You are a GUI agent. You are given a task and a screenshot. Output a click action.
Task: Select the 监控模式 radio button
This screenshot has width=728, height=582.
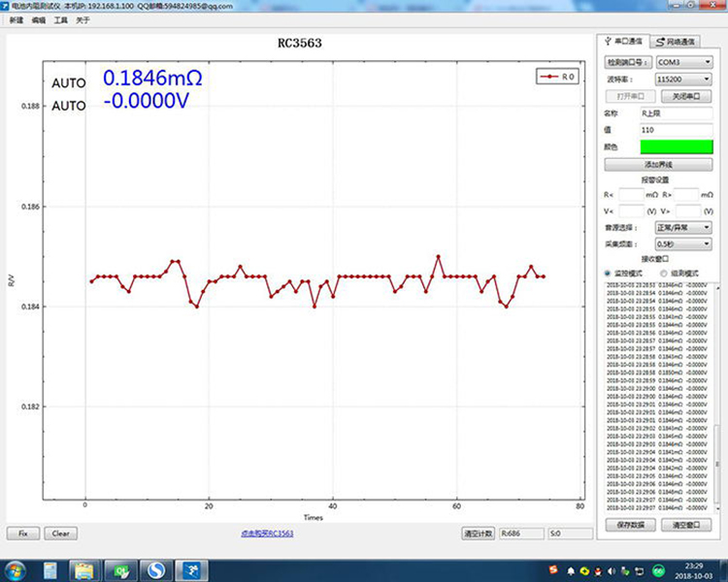608,273
